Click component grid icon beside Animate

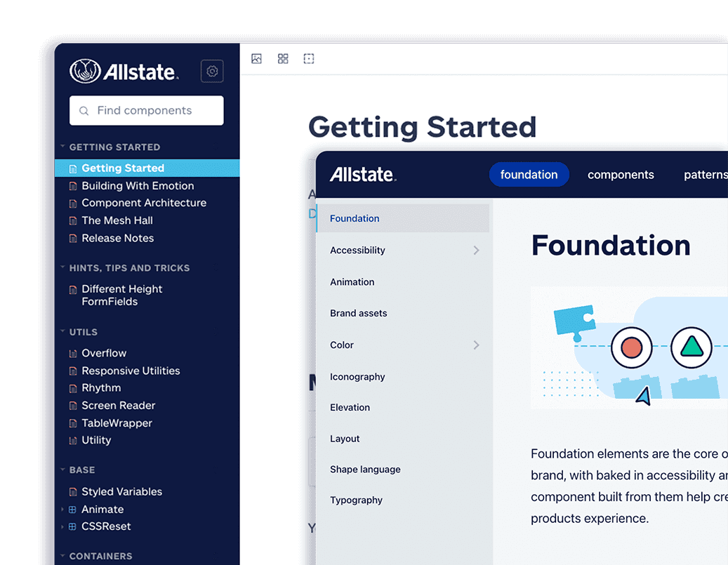[72, 510]
